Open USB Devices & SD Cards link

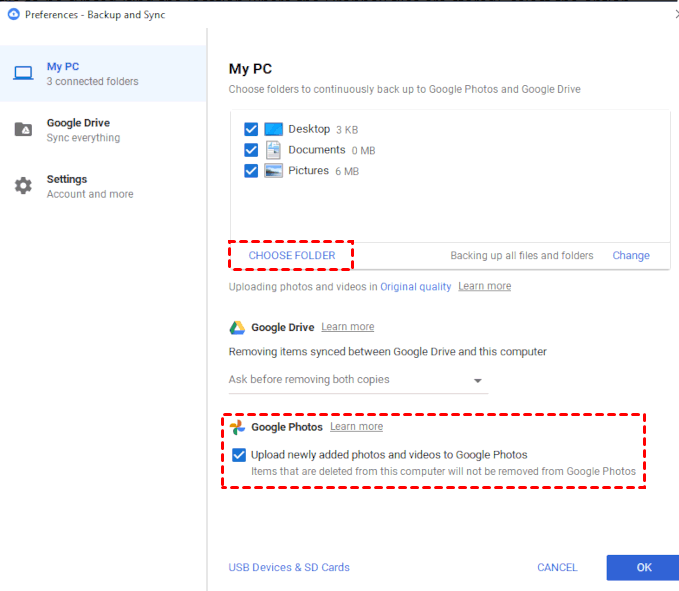coord(289,567)
